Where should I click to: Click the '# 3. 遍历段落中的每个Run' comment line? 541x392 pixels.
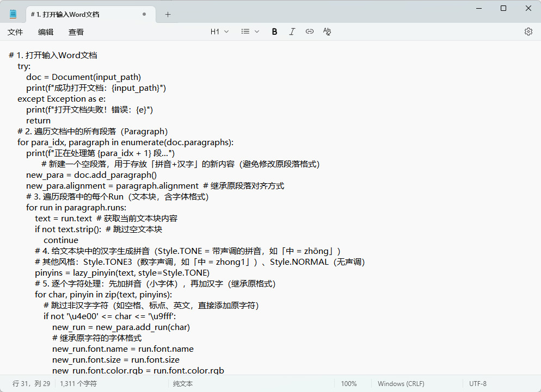(x=118, y=196)
